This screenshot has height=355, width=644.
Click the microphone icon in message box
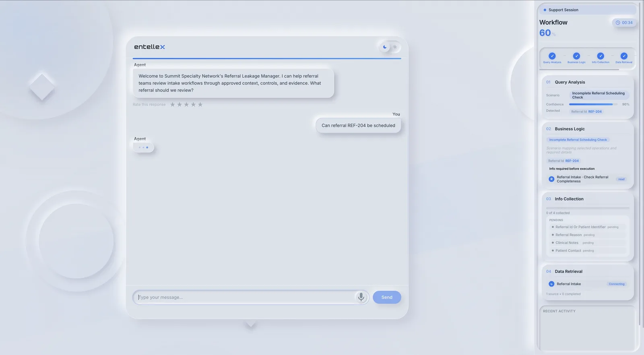point(361,297)
